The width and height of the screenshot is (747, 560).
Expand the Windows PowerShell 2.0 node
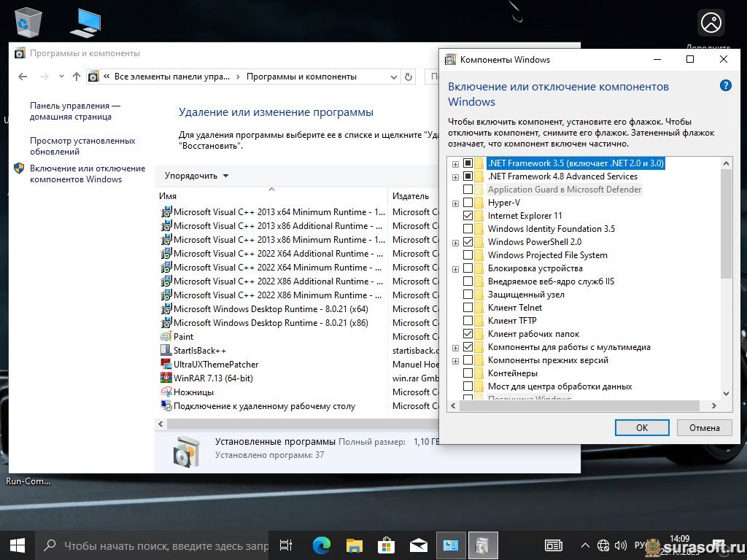point(455,242)
